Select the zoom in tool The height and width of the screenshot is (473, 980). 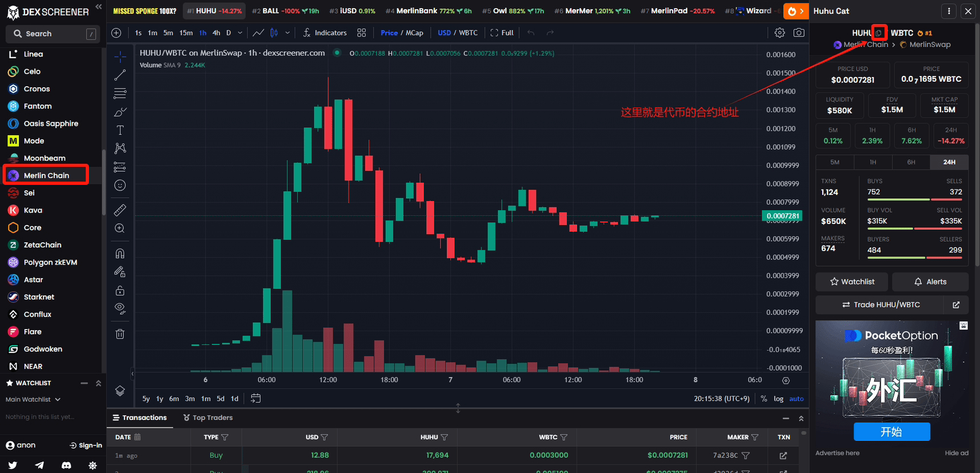coord(120,229)
